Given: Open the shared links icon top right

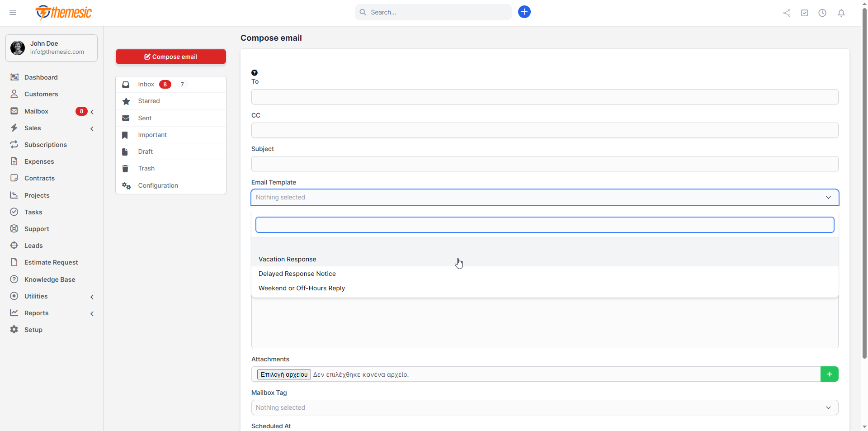Looking at the screenshot, I should [787, 13].
